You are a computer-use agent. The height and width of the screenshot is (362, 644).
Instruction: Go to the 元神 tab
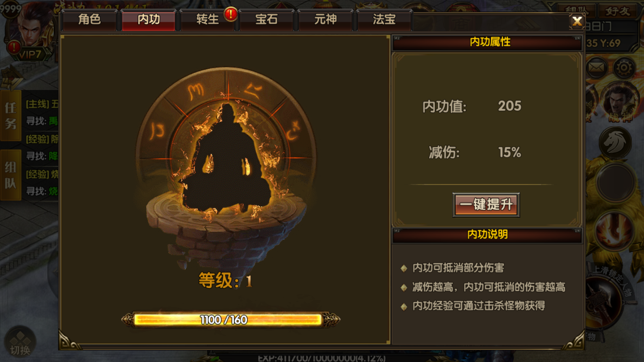coord(326,20)
